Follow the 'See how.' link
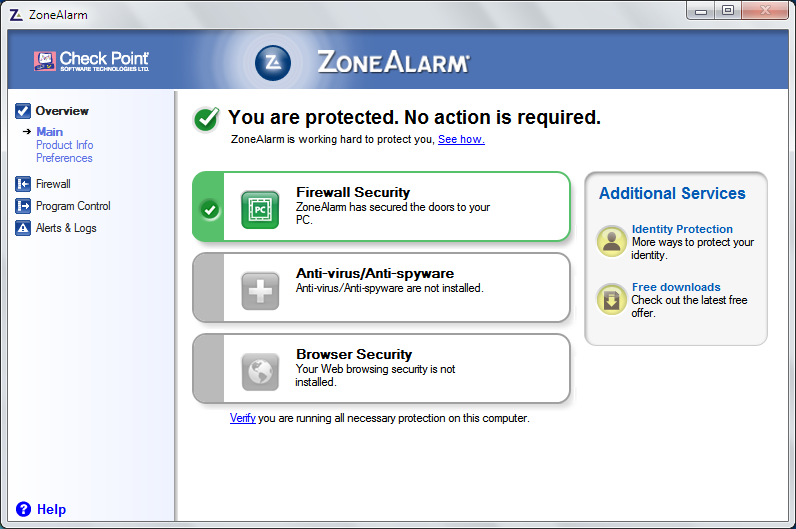Image resolution: width=796 pixels, height=529 pixels. (461, 140)
